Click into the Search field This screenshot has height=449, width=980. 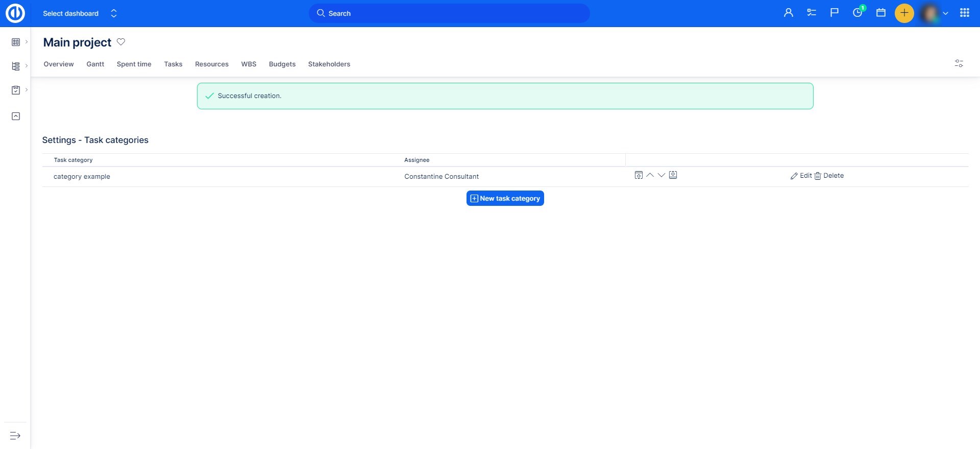(x=449, y=13)
